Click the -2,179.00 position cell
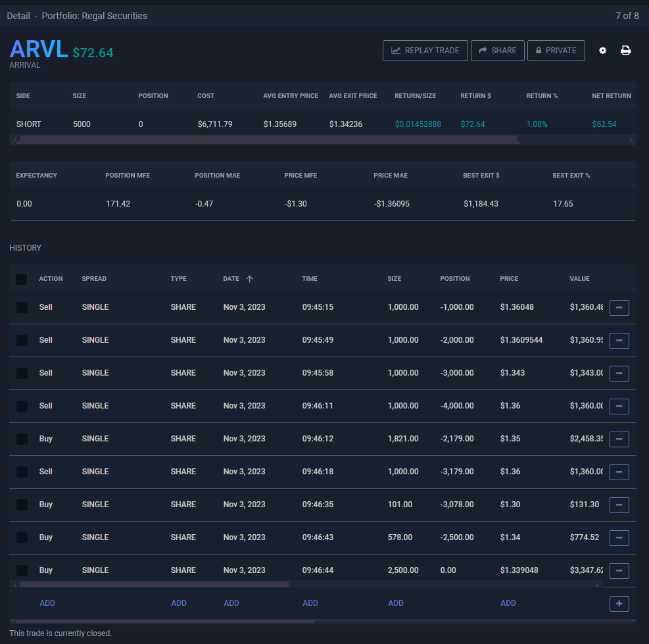Viewport: 649px width, 644px height. 457,439
